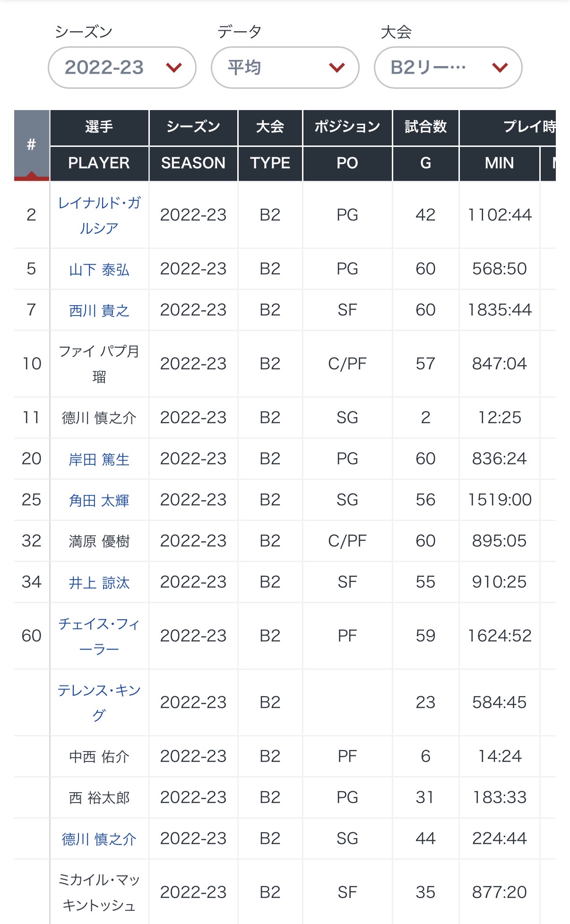This screenshot has height=924, width=570.
Task: Sort table by PLAYER column header
Action: 99,163
